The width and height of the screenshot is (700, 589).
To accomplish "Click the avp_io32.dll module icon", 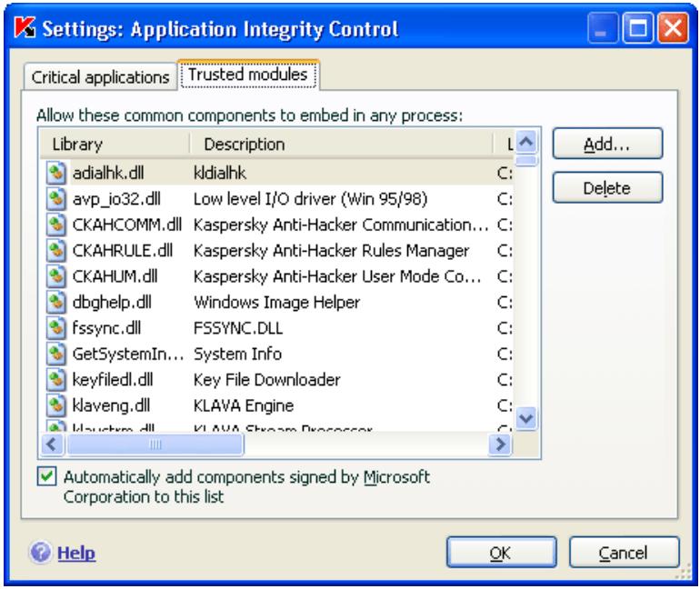I will [55, 198].
